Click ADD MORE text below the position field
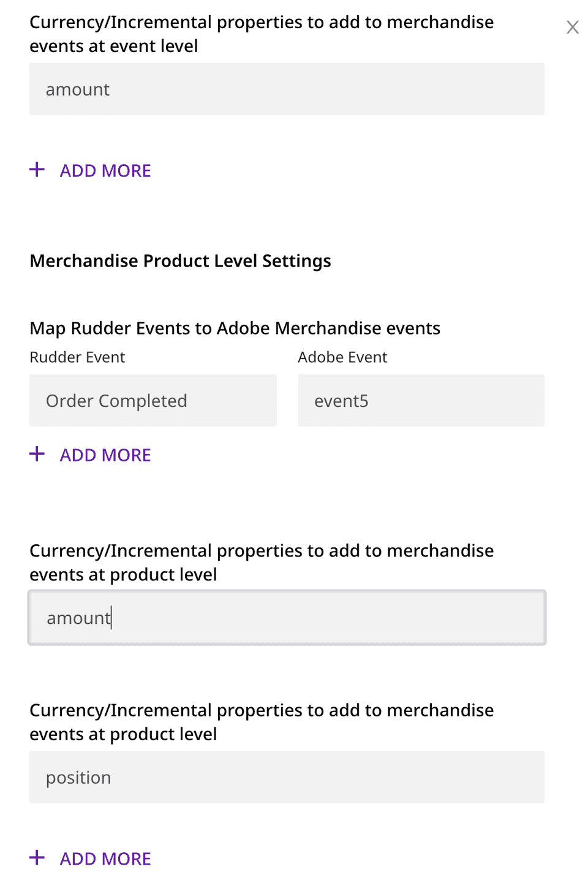Viewport: 588px width, 891px height. click(105, 859)
